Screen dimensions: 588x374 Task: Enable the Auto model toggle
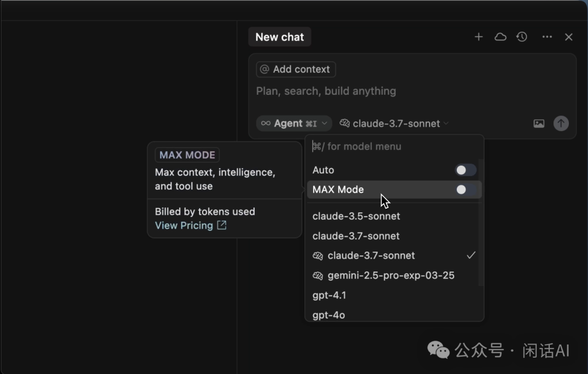coord(465,170)
